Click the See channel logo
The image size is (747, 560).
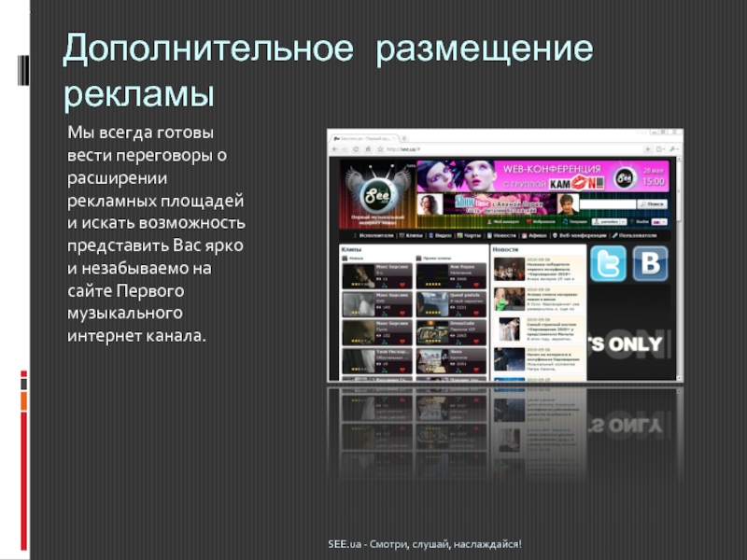[x=377, y=194]
